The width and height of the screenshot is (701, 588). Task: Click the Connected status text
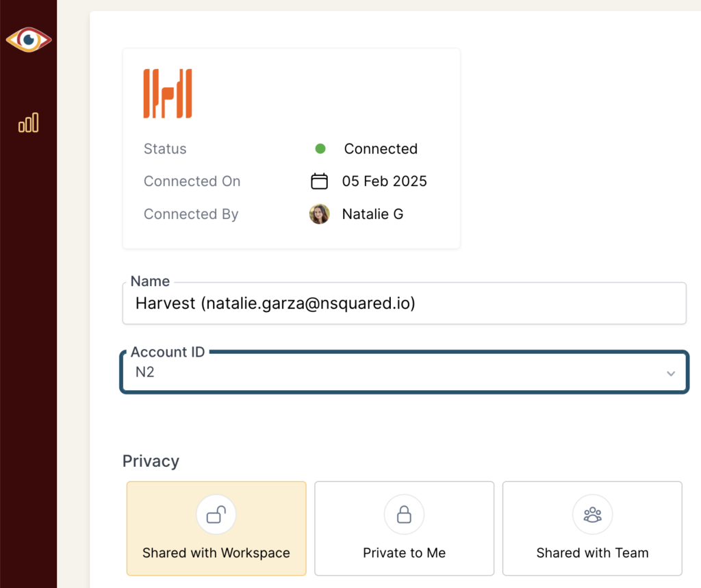coord(381,149)
